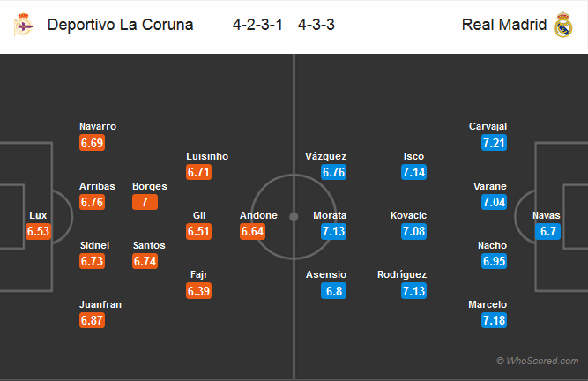Image resolution: width=588 pixels, height=381 pixels.
Task: Select Andone's 6.64 rating badge
Action: 253,232
